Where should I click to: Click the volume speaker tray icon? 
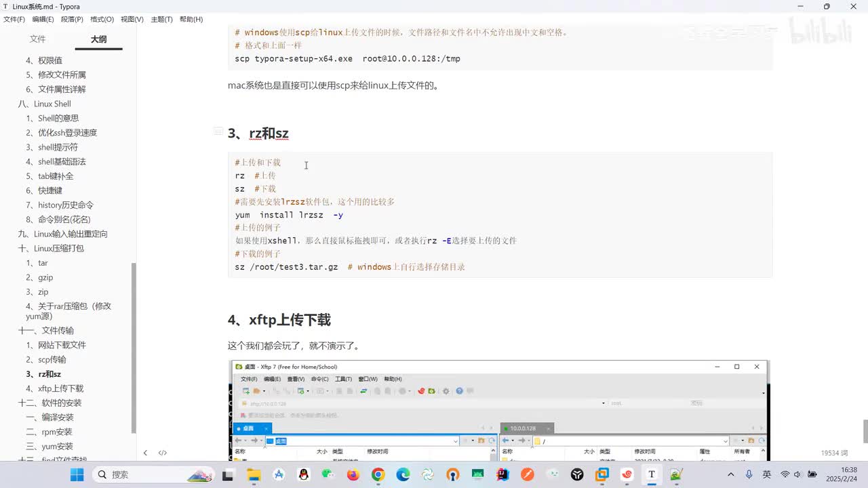(x=797, y=474)
